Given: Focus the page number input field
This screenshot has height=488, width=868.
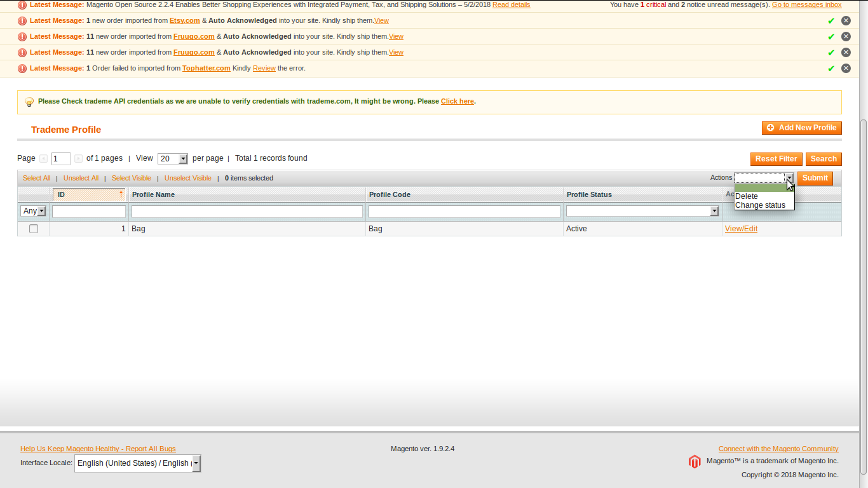Looking at the screenshot, I should coord(61,159).
